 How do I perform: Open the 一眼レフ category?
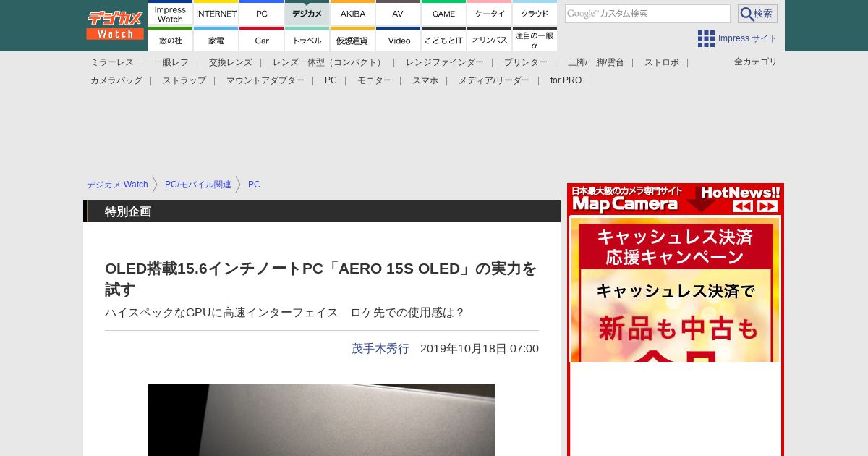coord(171,62)
